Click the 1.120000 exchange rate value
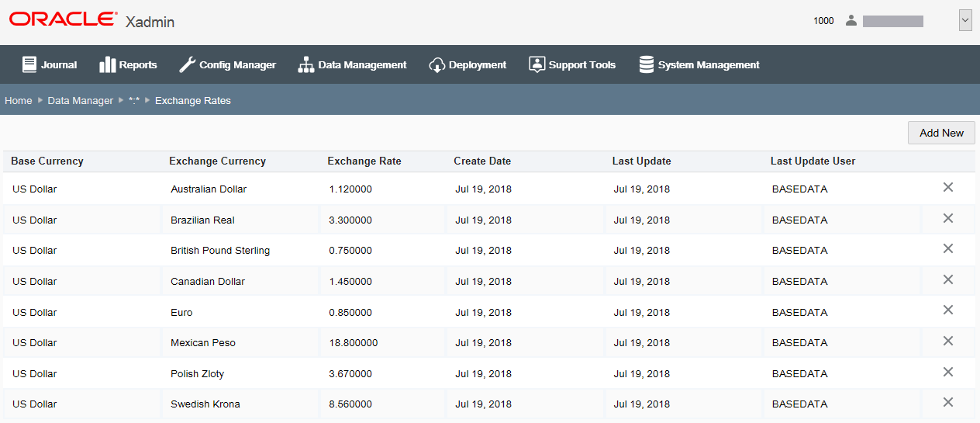This screenshot has height=423, width=980. point(350,189)
